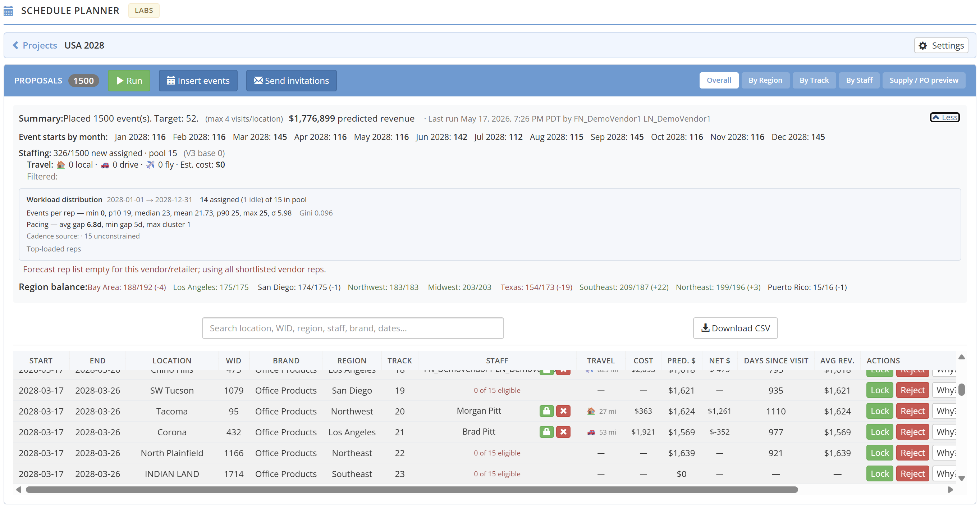This screenshot has height=508, width=980.
Task: Click the horizontal scrollbar thumb
Action: tap(412, 489)
